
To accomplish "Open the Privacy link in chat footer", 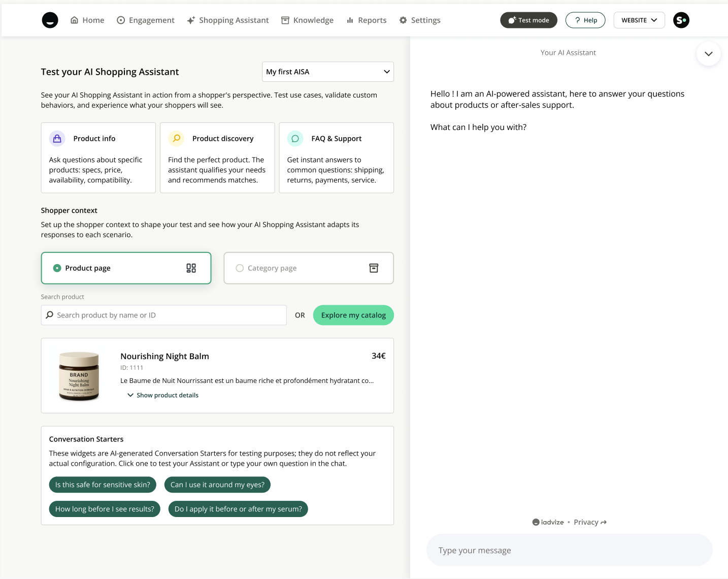I will click(590, 522).
